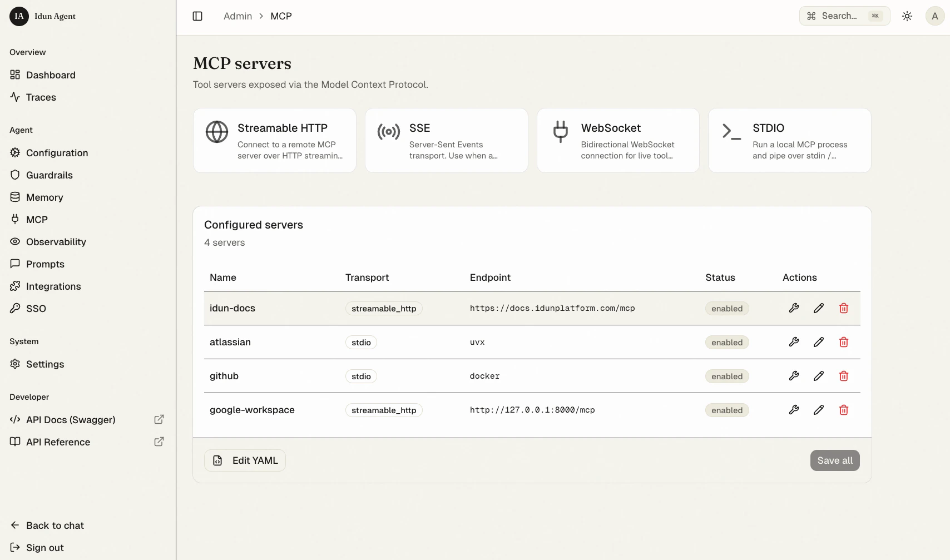Screen dimensions: 950x560
Task: Click Admin in the breadcrumb
Action: click(x=237, y=16)
